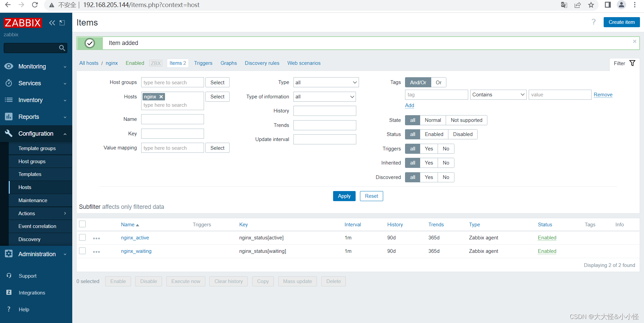Image resolution: width=644 pixels, height=323 pixels.
Task: Collapse the sidebar with double-arrow icon
Action: coord(52,23)
